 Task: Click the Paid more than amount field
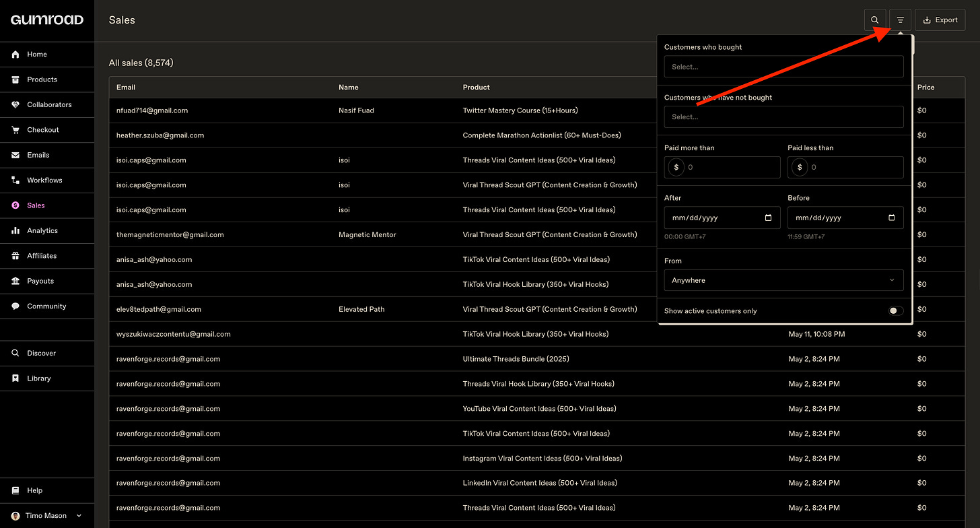[x=722, y=167]
